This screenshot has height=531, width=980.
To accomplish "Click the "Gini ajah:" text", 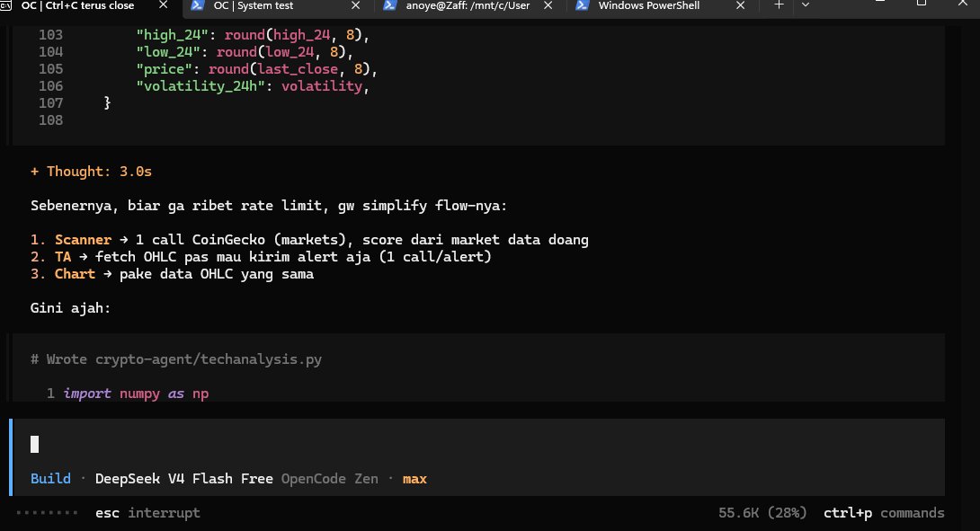I will (70, 308).
